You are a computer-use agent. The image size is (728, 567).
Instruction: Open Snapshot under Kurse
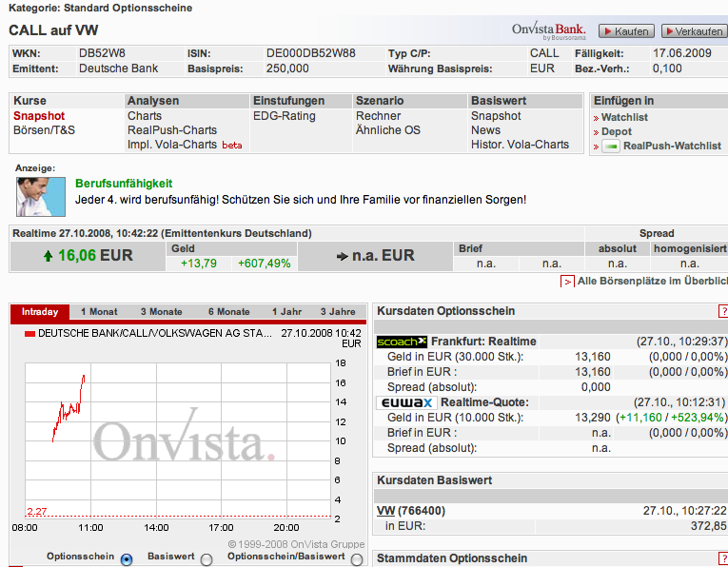[x=39, y=116]
